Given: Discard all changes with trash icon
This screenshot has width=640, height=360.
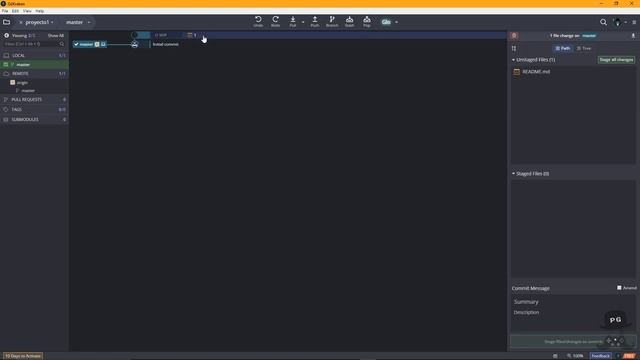Looking at the screenshot, I should pos(514,36).
